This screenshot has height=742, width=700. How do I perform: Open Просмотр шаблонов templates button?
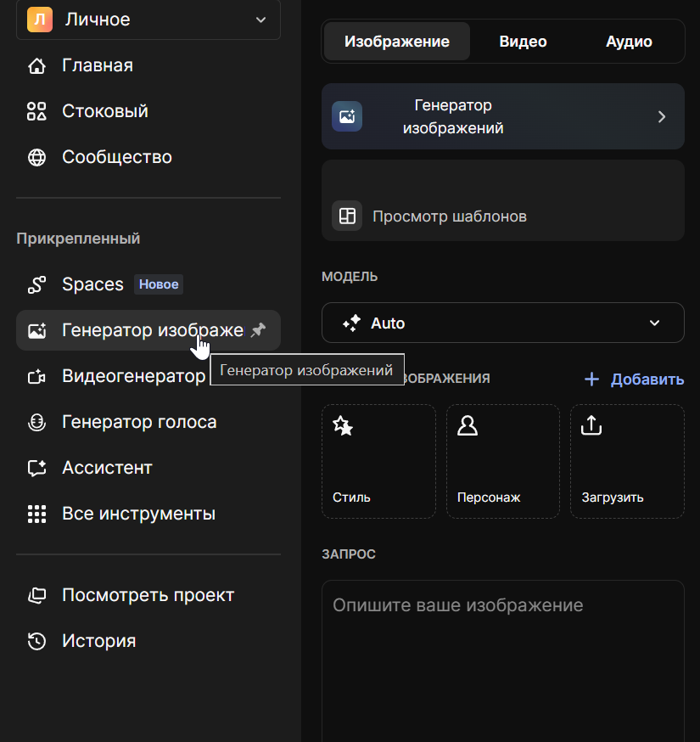pyautogui.click(x=450, y=216)
